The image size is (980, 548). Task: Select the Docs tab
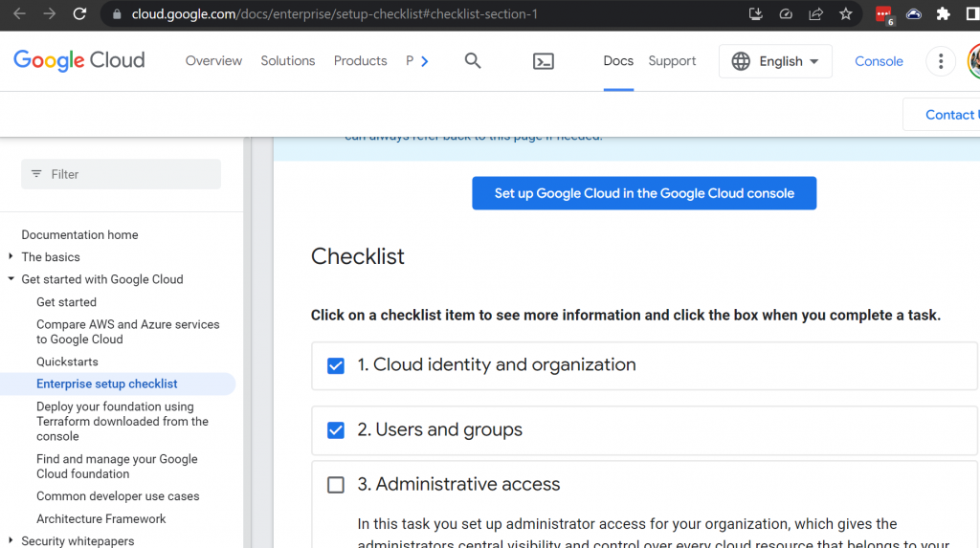[618, 60]
